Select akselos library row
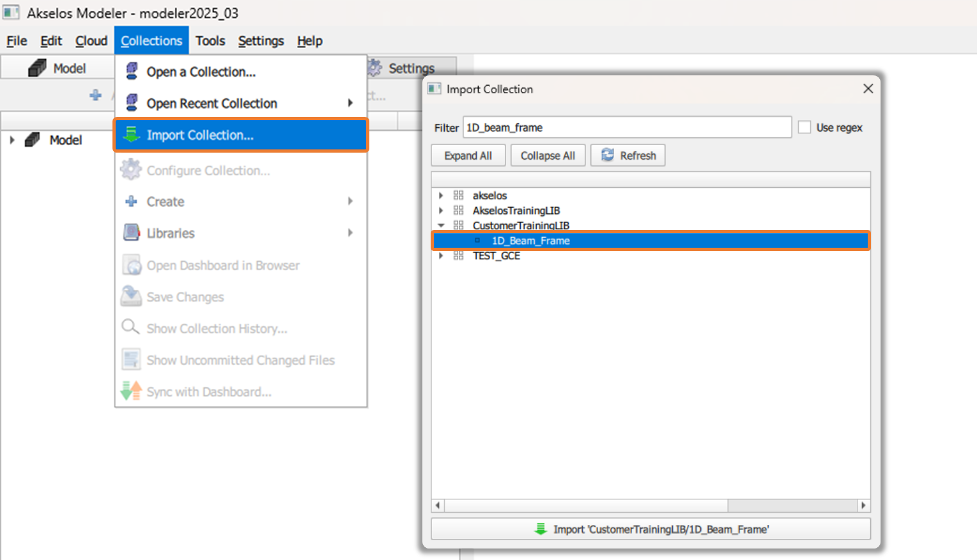This screenshot has width=977, height=560. [650, 195]
